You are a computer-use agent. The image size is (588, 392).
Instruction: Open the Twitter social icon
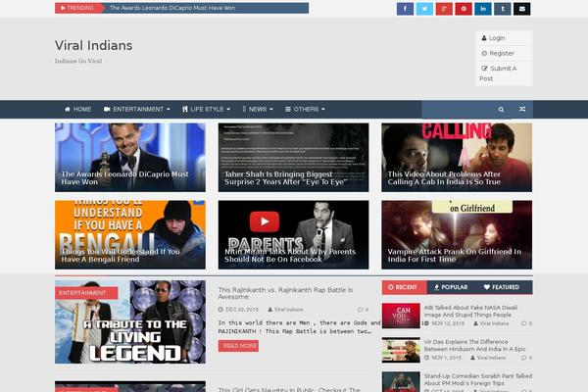[x=424, y=9]
